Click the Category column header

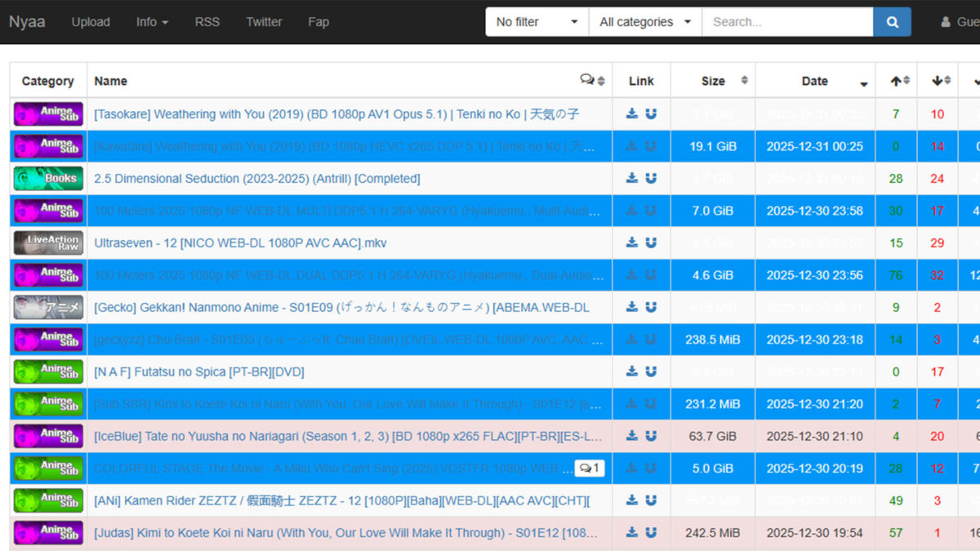point(48,81)
